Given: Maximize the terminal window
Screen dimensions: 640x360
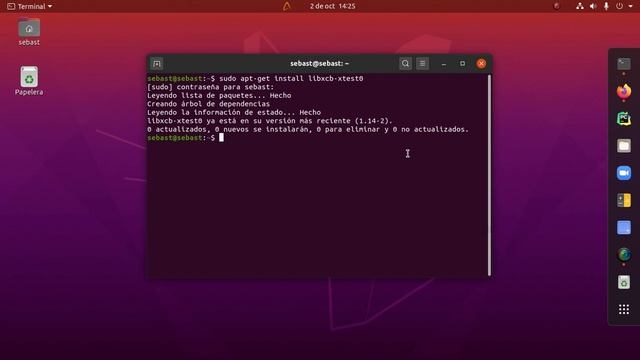Looking at the screenshot, I should [x=462, y=64].
